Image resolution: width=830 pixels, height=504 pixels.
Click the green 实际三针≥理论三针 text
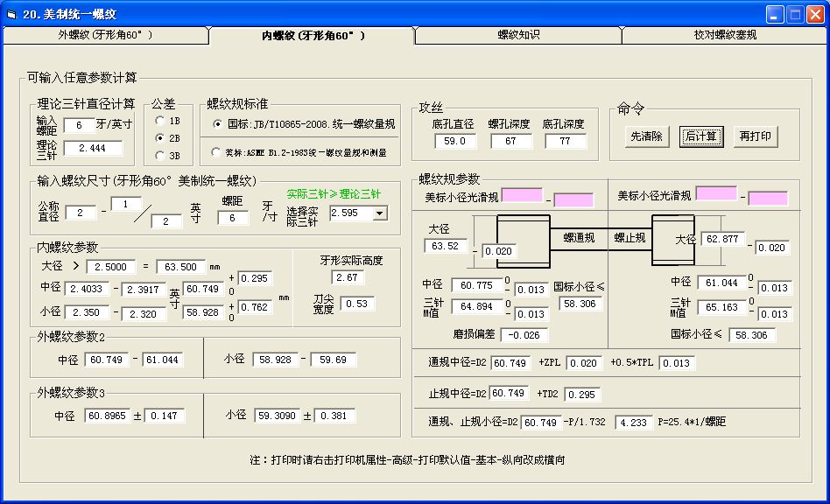pyautogui.click(x=334, y=194)
